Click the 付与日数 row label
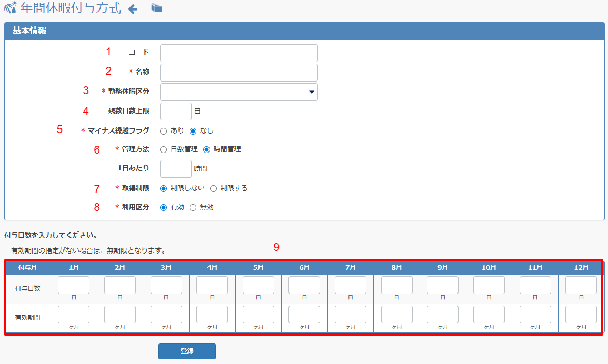 pyautogui.click(x=28, y=288)
